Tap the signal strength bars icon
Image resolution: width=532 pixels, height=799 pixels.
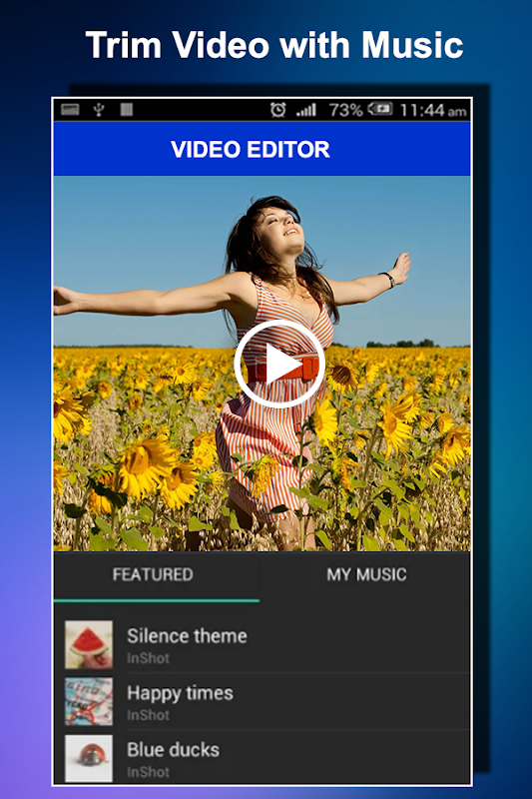(306, 110)
